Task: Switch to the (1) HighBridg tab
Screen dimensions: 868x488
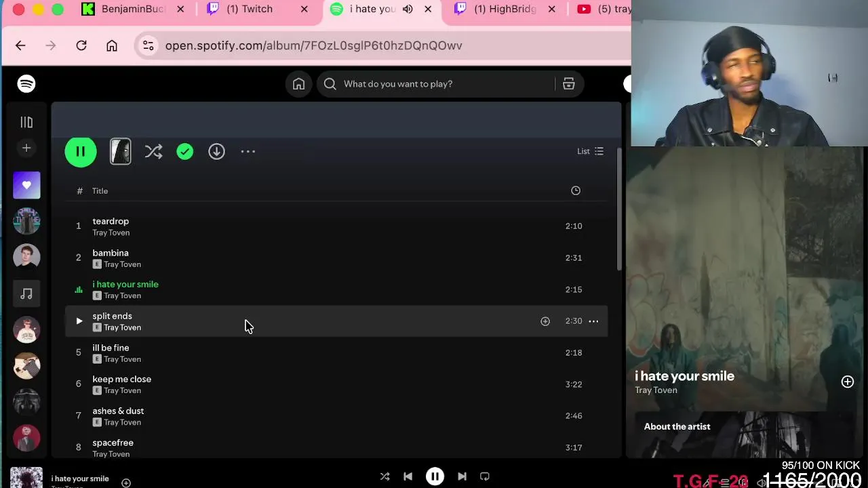Action: click(x=506, y=9)
